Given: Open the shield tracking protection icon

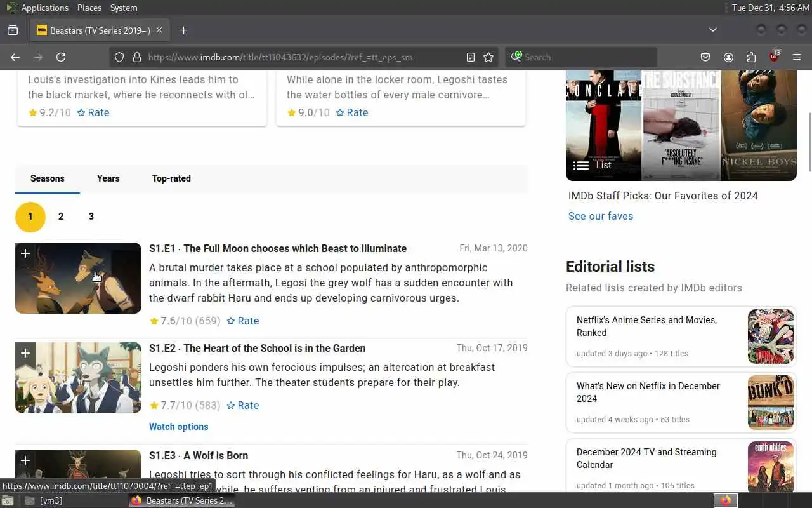Looking at the screenshot, I should tap(119, 57).
